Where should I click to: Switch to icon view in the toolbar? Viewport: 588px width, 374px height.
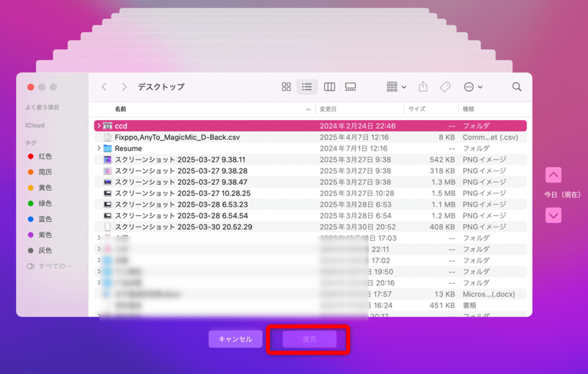(x=286, y=87)
